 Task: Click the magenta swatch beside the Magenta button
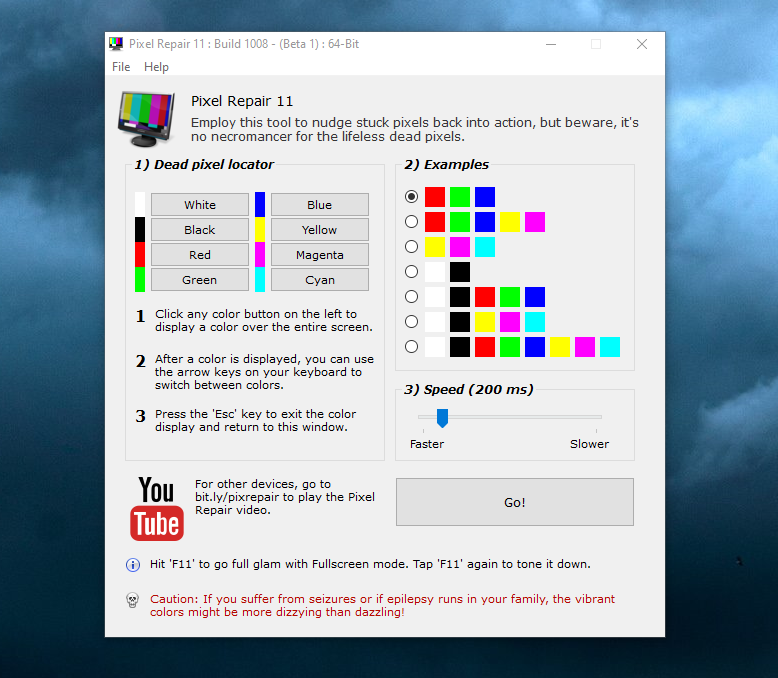click(260, 255)
